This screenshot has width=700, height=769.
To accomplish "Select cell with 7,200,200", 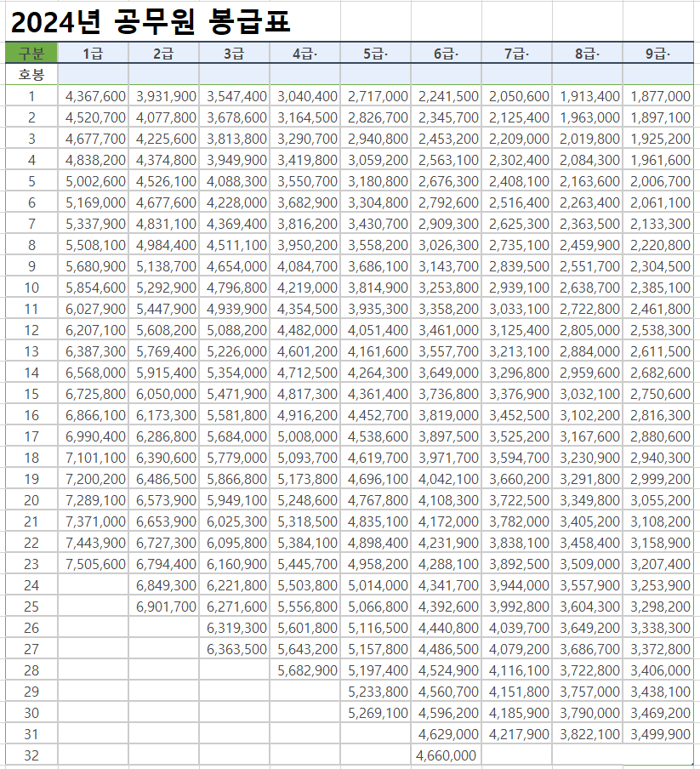I will [x=94, y=479].
